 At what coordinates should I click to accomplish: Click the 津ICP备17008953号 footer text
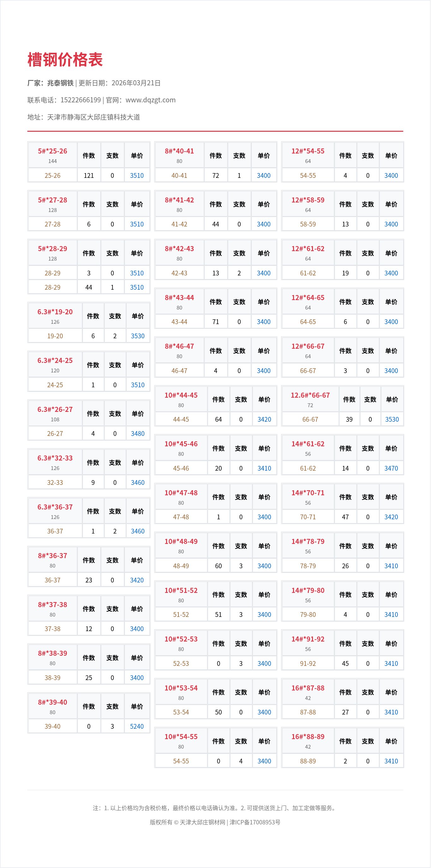(x=255, y=822)
